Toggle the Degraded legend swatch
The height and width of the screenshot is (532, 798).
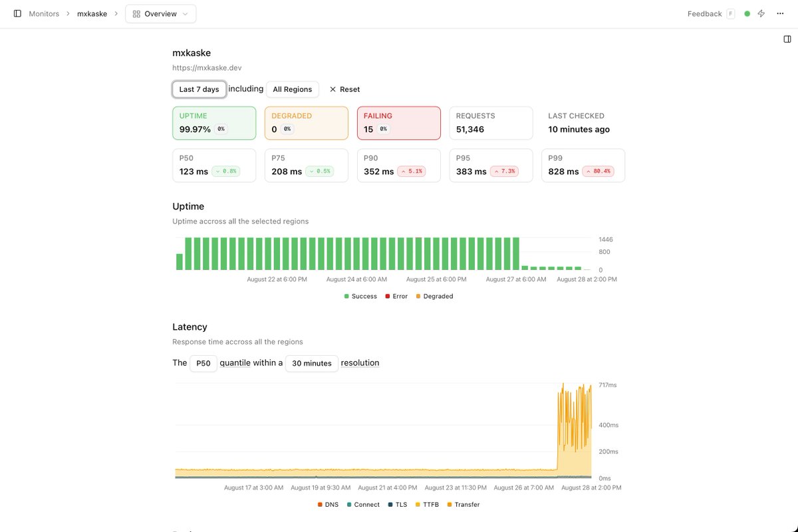pos(418,297)
